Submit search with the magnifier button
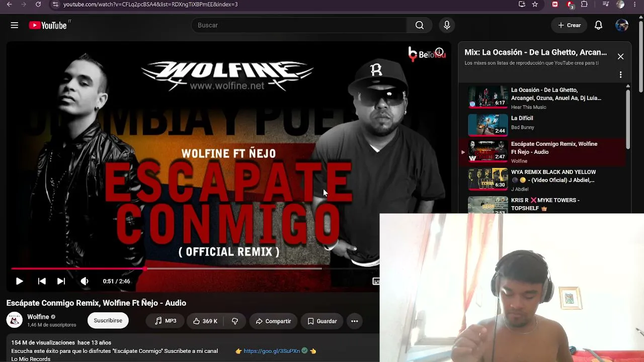 coord(420,25)
